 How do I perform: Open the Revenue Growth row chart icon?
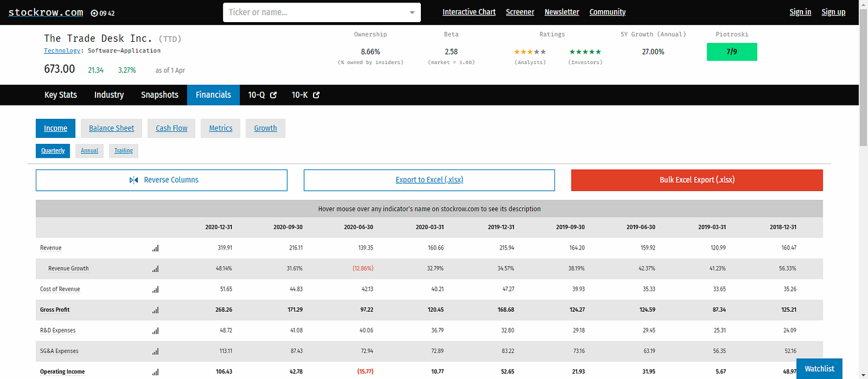point(156,269)
